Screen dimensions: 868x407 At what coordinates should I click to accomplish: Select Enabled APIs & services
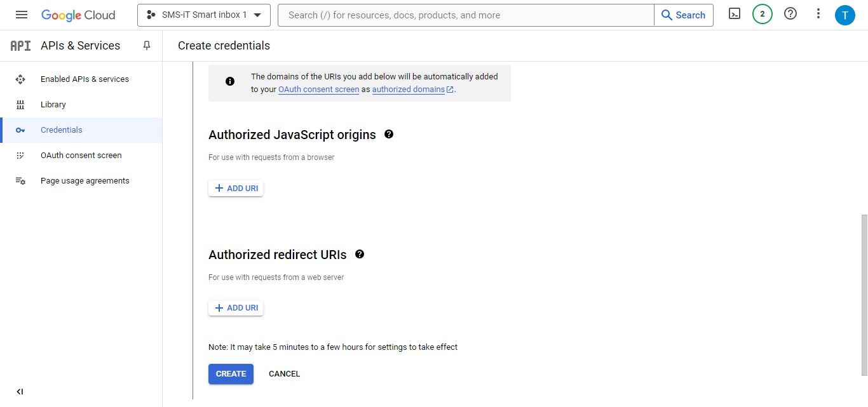point(85,79)
